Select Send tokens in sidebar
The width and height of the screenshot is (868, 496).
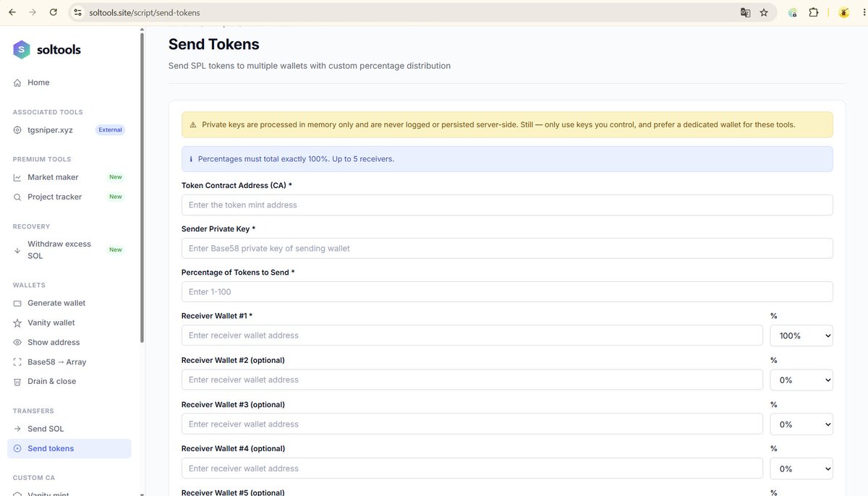[69, 448]
